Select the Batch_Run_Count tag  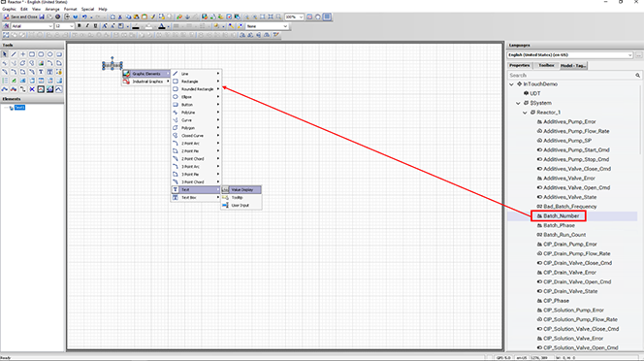(x=564, y=235)
